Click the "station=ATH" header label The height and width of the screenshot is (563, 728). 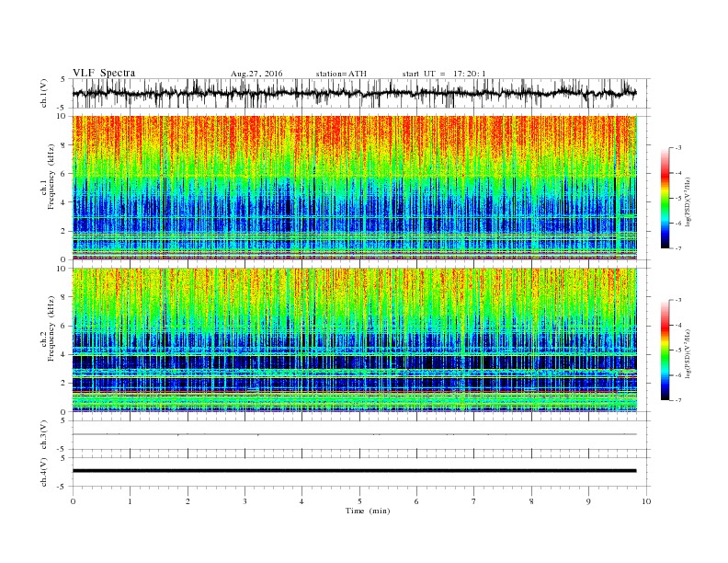[x=341, y=74]
